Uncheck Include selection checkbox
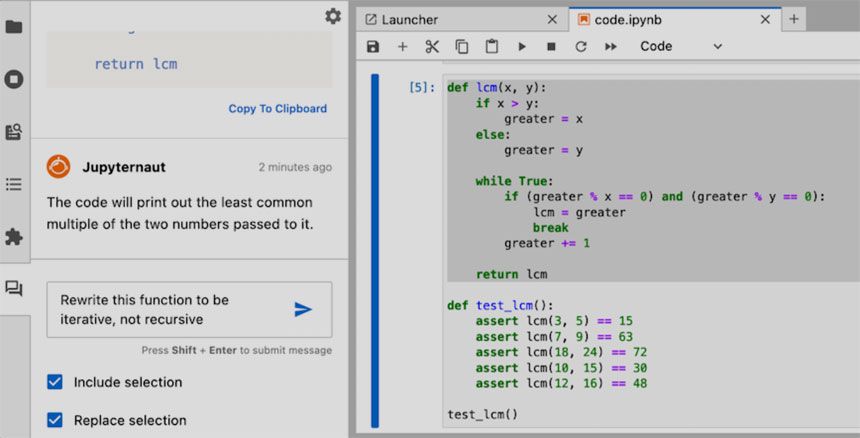Image resolution: width=860 pixels, height=438 pixels. [55, 382]
